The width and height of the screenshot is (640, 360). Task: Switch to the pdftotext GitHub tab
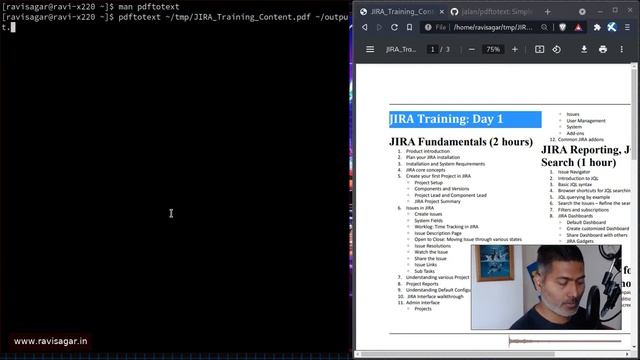pyautogui.click(x=492, y=12)
